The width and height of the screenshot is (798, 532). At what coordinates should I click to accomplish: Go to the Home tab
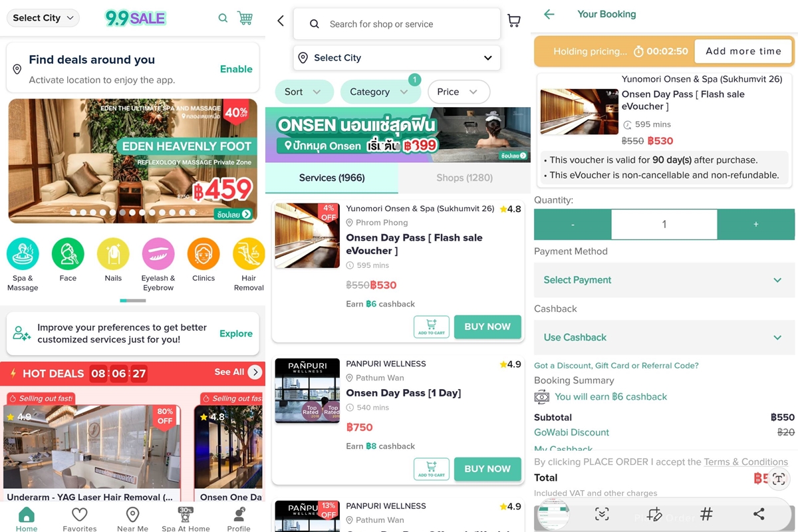click(27, 519)
